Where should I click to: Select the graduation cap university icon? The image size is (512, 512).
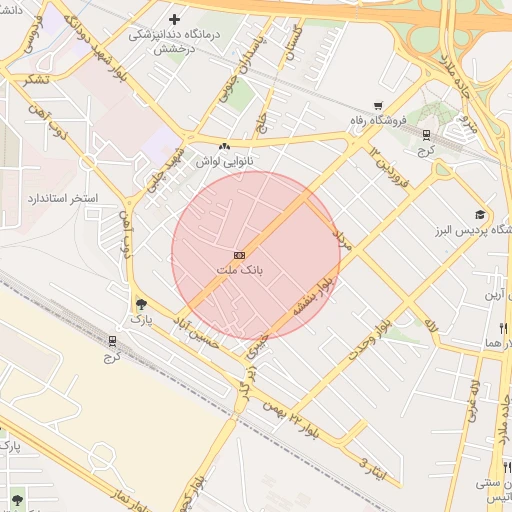pyautogui.click(x=480, y=215)
